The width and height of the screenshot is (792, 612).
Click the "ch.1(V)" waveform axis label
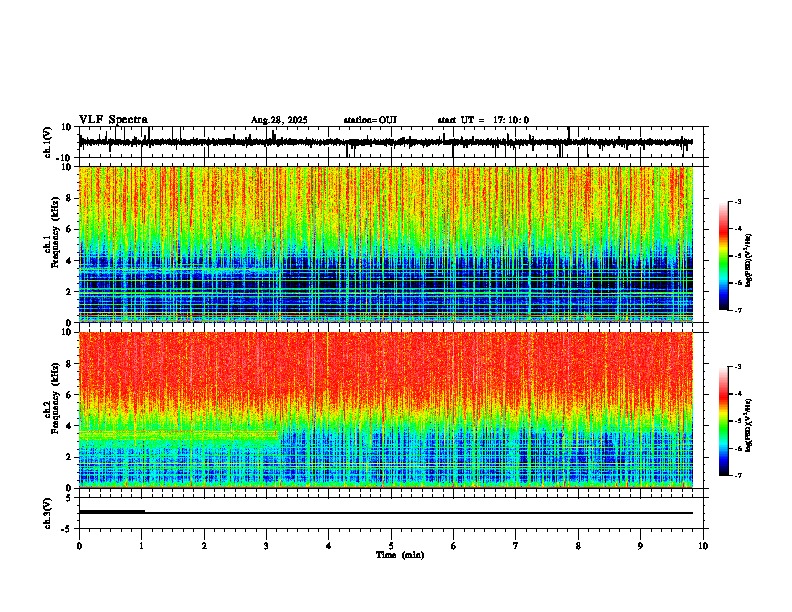48,142
